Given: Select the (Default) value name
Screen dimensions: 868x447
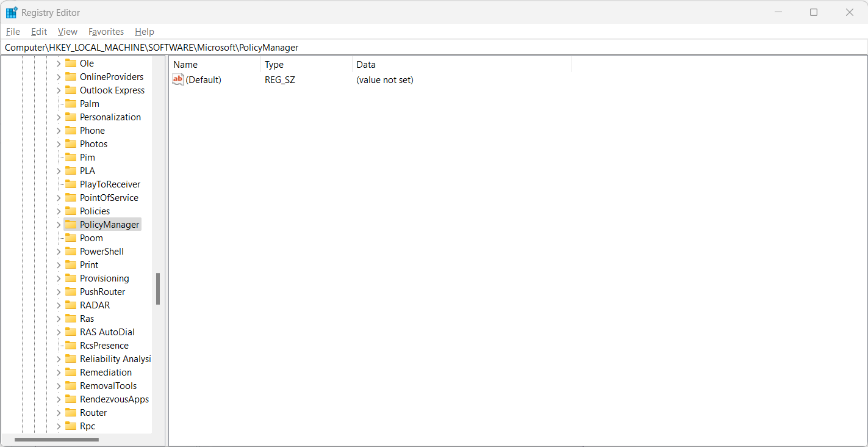Looking at the screenshot, I should pos(203,80).
